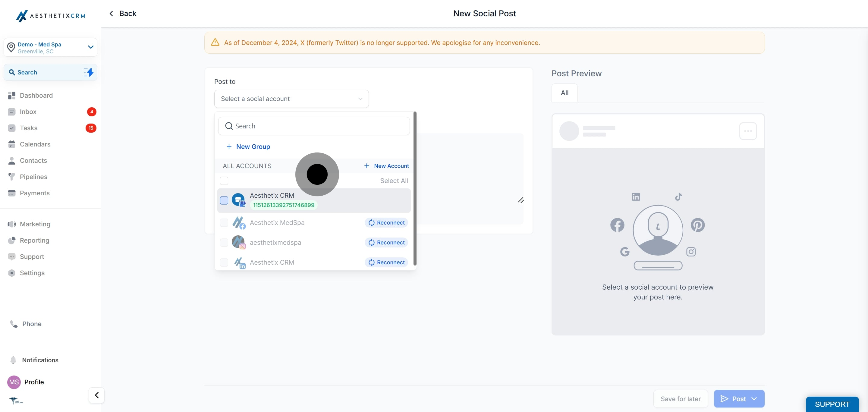868x412 pixels.
Task: Click three-dots menu in post preview
Action: [x=748, y=131]
